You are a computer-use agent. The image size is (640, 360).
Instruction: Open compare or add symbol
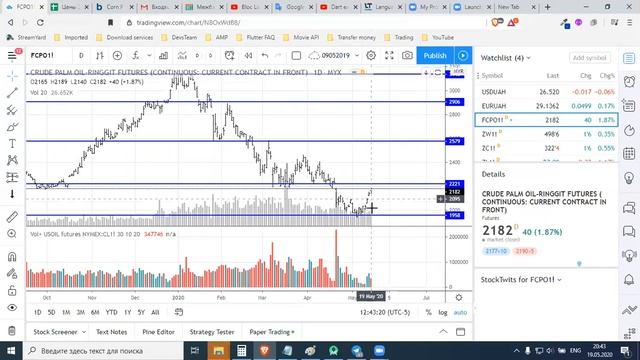click(117, 56)
